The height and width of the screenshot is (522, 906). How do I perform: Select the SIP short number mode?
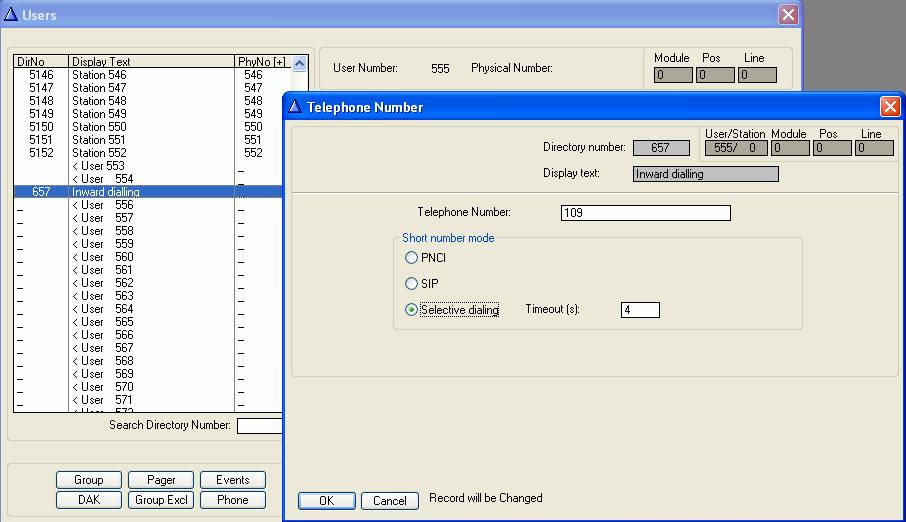(x=411, y=284)
